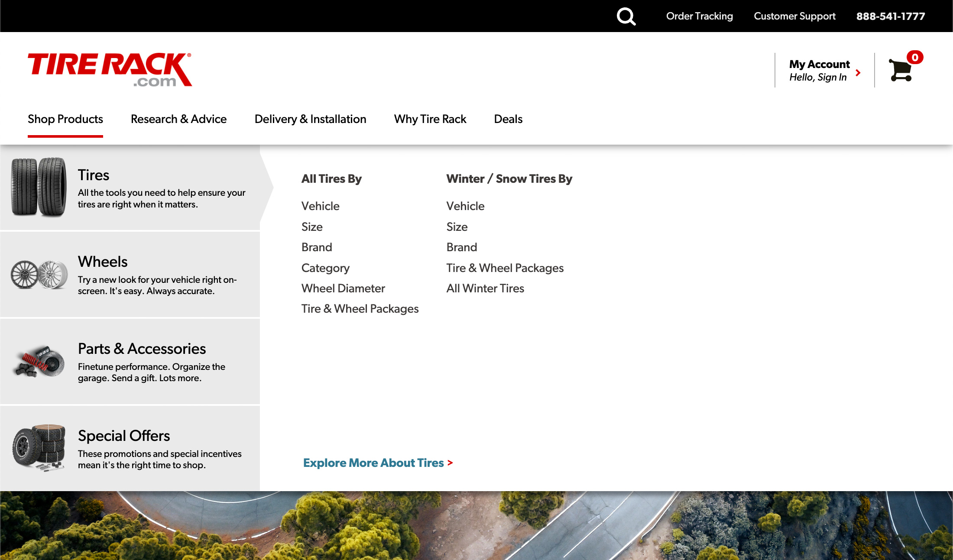Call 888-541-1777 via the header number
This screenshot has width=953, height=560.
890,16
